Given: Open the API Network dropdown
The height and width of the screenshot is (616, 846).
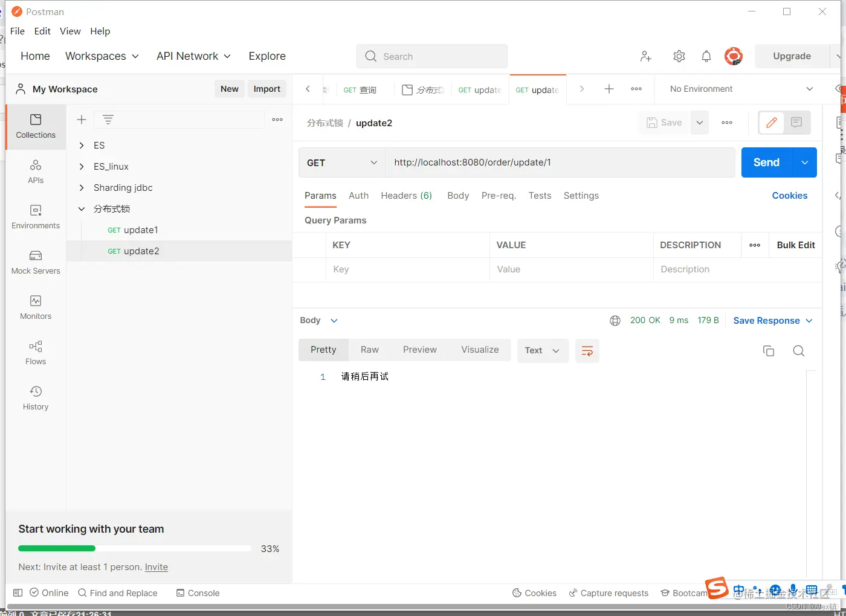Looking at the screenshot, I should pyautogui.click(x=193, y=56).
